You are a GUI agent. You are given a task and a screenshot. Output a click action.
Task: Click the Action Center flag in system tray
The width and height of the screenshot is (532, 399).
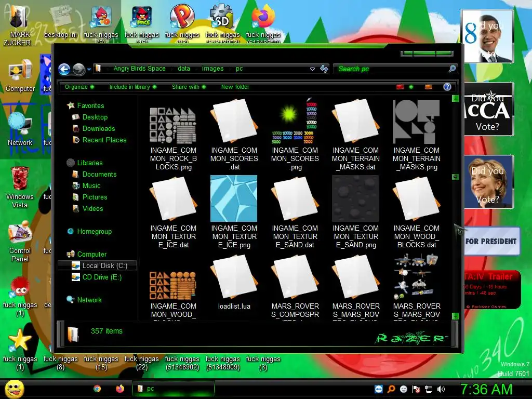pyautogui.click(x=416, y=389)
